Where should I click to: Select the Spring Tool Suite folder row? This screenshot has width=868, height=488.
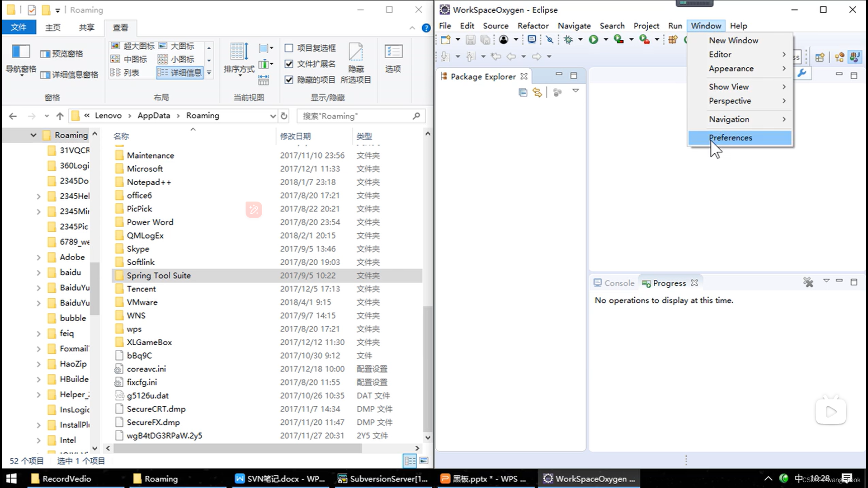267,276
